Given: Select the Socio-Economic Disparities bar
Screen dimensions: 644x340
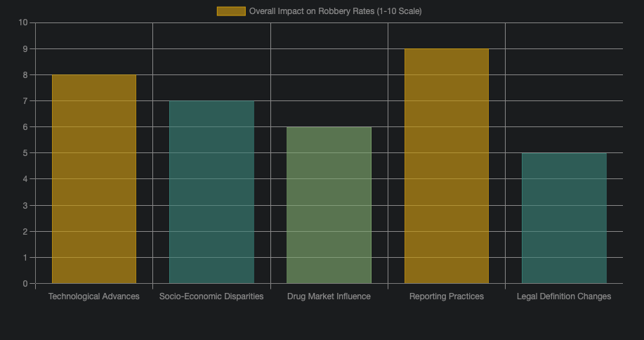Looking at the screenshot, I should 211,192.
